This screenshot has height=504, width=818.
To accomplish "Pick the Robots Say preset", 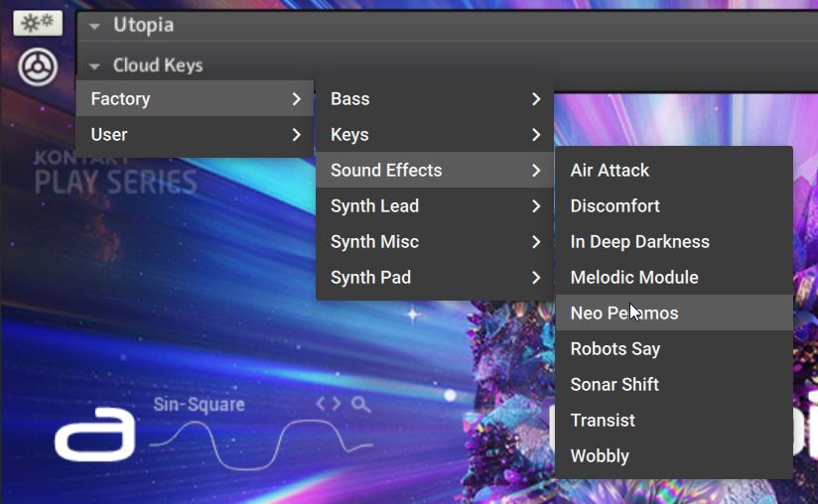I will click(674, 348).
